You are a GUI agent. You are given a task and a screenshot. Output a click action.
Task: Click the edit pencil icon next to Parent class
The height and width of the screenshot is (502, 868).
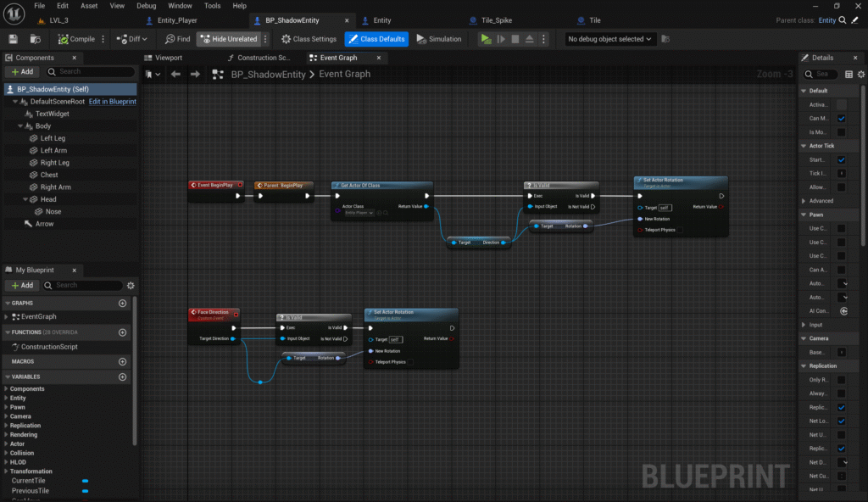coord(855,20)
